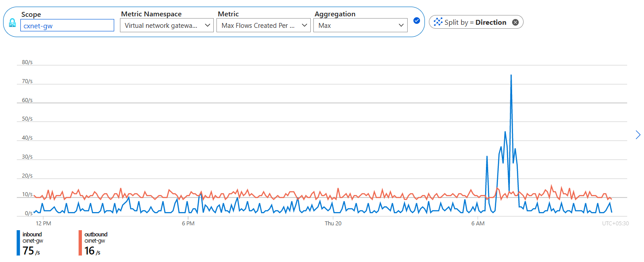Image resolution: width=644 pixels, height=262 pixels.
Task: Click the tallest blue spike on the chart
Action: tap(512, 77)
